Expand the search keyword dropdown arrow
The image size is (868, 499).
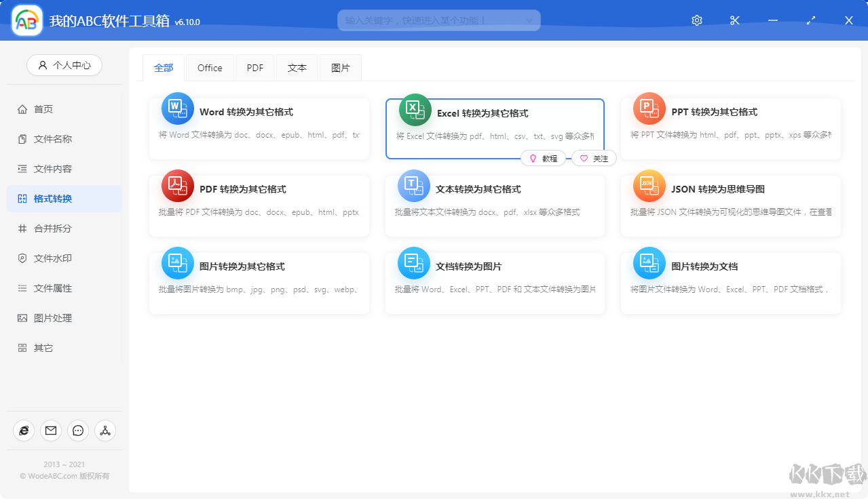coord(529,20)
